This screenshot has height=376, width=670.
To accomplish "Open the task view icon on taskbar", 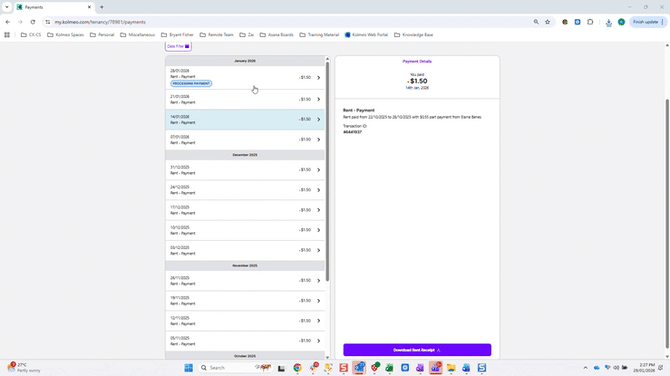I will click(281, 368).
